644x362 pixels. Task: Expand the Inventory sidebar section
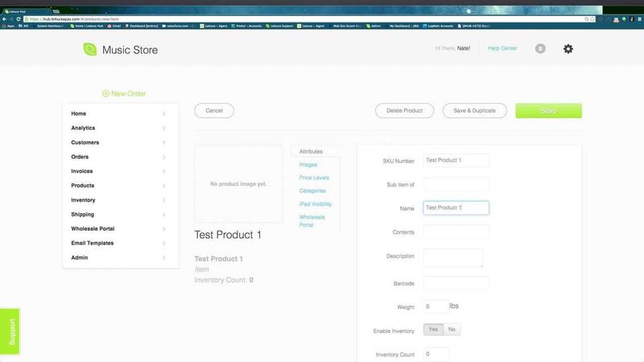click(x=121, y=200)
